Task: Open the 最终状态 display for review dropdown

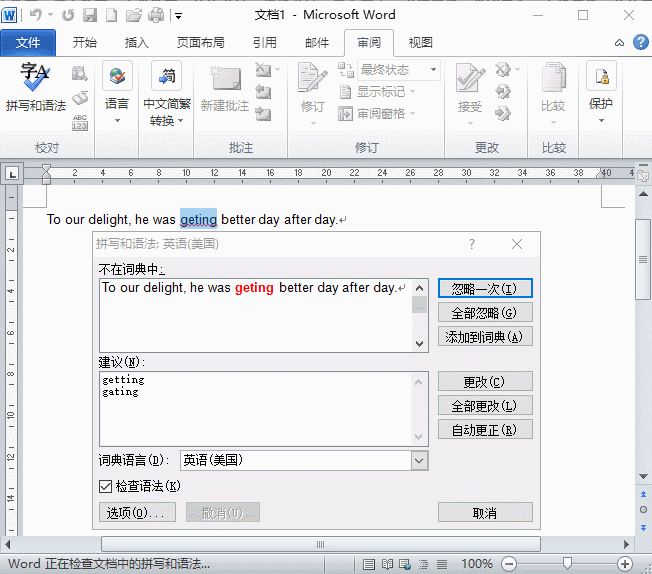Action: (x=399, y=69)
